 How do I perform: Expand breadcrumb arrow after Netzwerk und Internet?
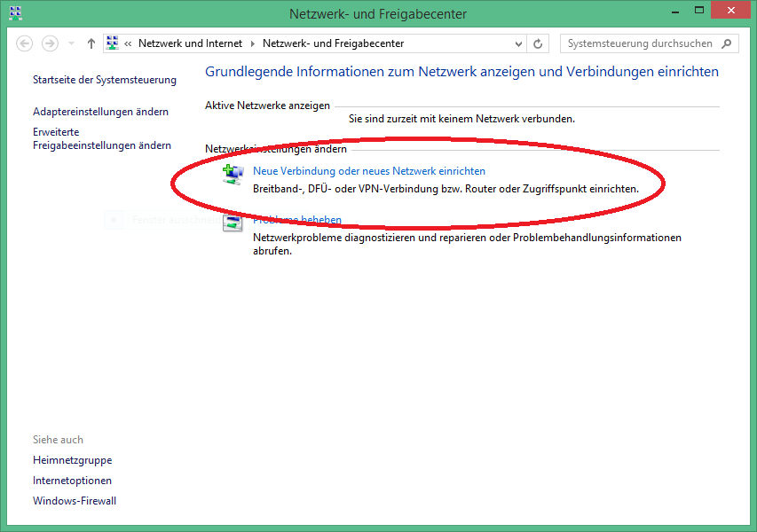(x=253, y=44)
